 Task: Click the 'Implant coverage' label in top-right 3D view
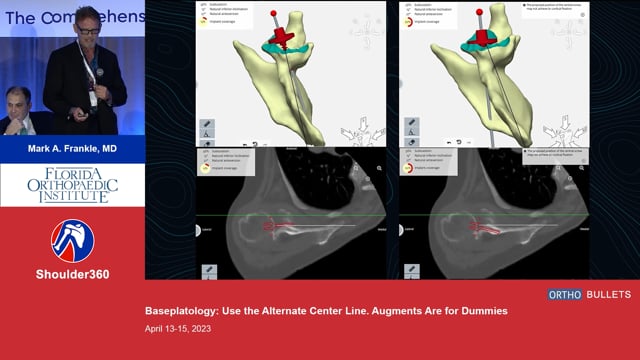point(427,22)
